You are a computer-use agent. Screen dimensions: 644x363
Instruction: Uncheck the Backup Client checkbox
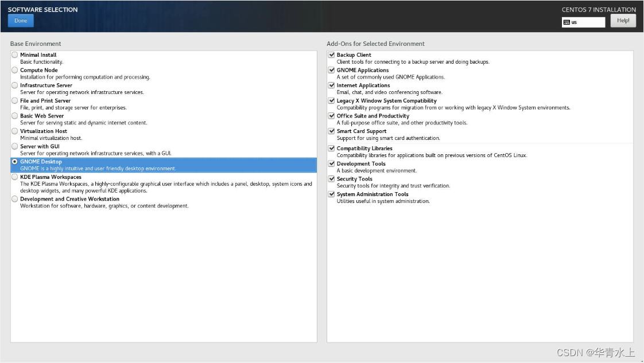(x=331, y=54)
